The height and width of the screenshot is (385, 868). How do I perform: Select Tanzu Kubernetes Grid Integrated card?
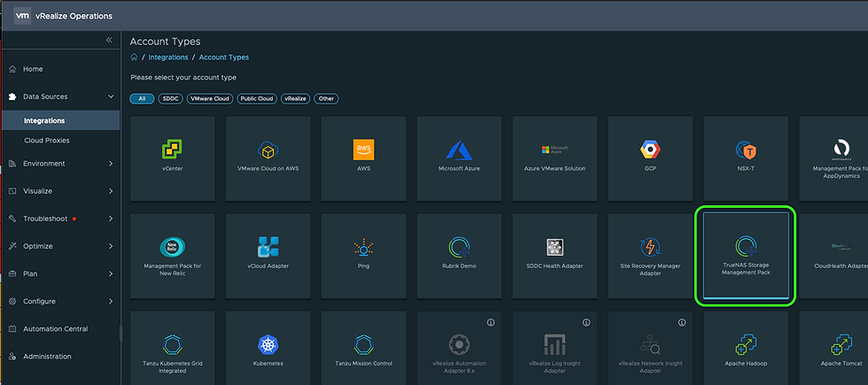pyautogui.click(x=173, y=348)
